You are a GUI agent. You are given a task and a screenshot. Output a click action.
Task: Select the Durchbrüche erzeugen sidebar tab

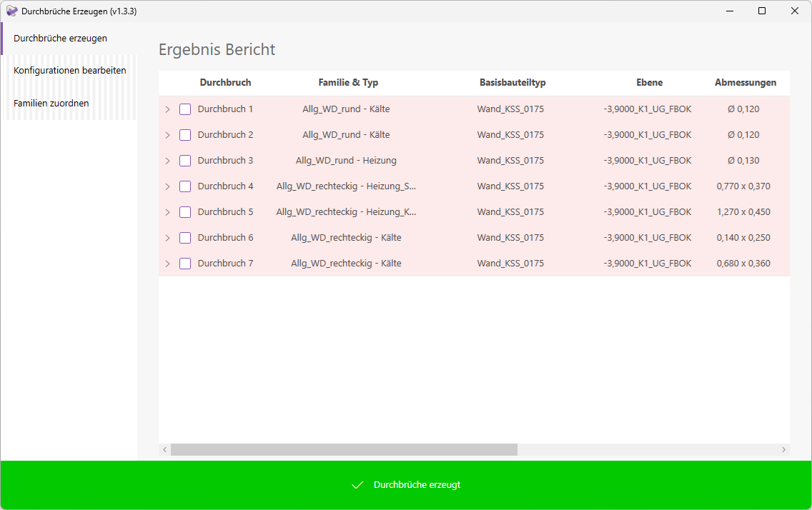(60, 38)
